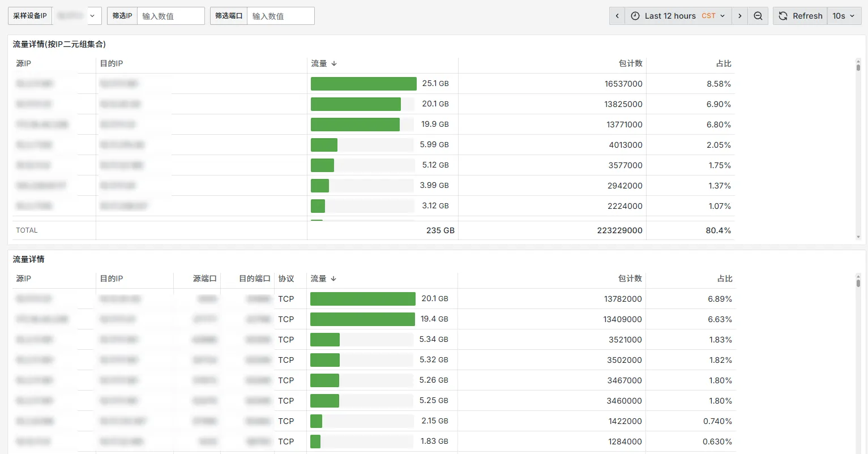Sort lower table by 源端口 column
The height and width of the screenshot is (454, 868).
click(x=204, y=279)
